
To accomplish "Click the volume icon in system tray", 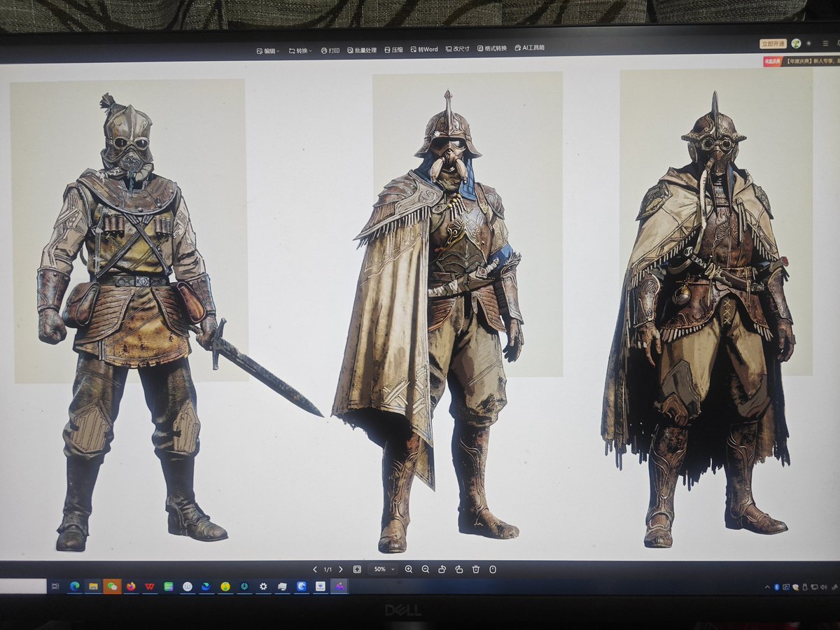I will coord(824,587).
